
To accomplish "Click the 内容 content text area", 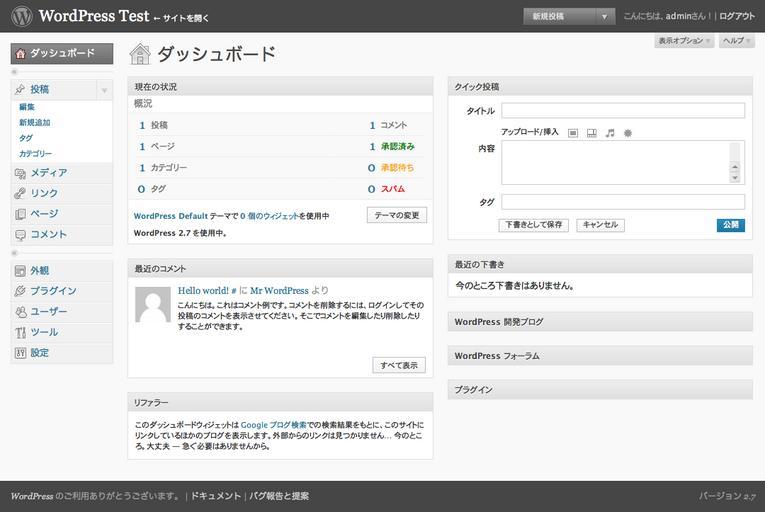I will [x=623, y=163].
